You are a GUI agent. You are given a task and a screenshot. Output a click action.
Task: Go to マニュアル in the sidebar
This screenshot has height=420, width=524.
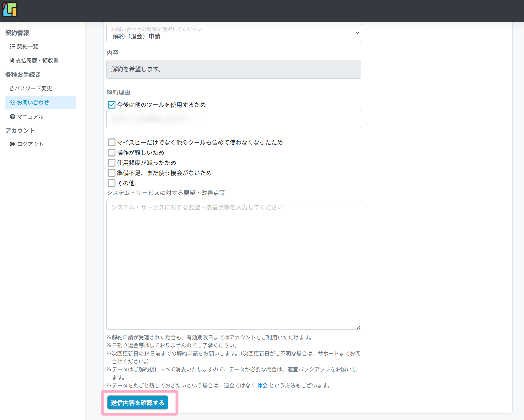[x=30, y=117]
